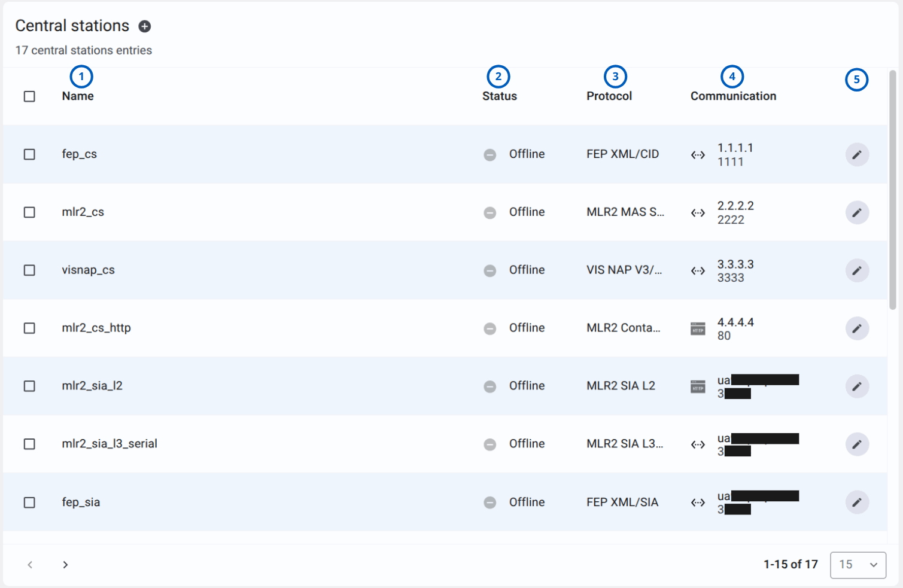
Task: Click the 4.4.4.4 address value
Action: (735, 322)
